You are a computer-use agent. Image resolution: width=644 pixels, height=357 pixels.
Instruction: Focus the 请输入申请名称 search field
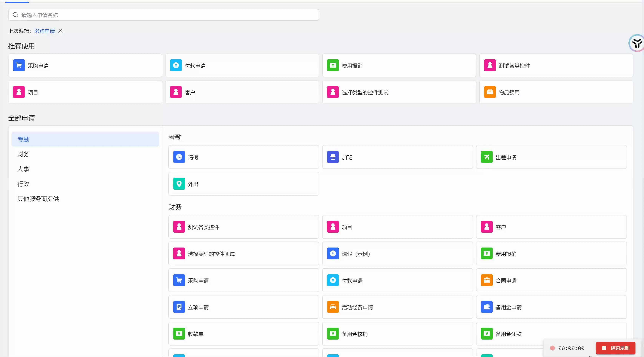point(164,15)
